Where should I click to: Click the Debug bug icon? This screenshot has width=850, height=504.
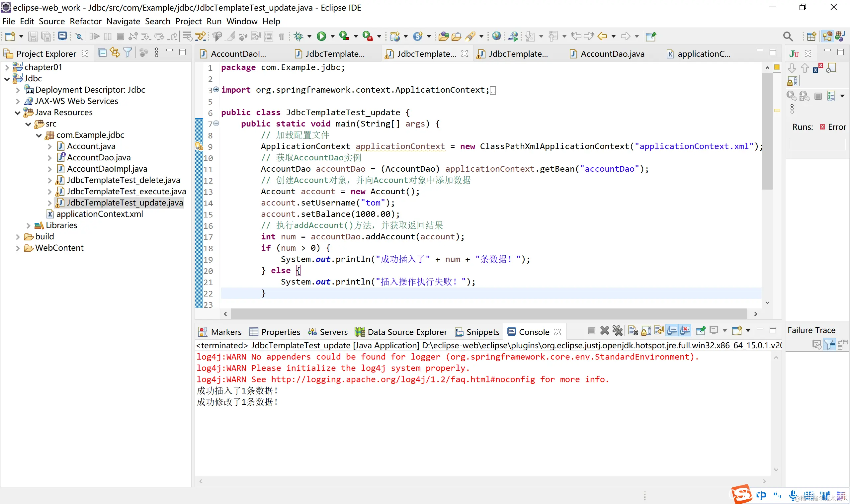pos(298,36)
